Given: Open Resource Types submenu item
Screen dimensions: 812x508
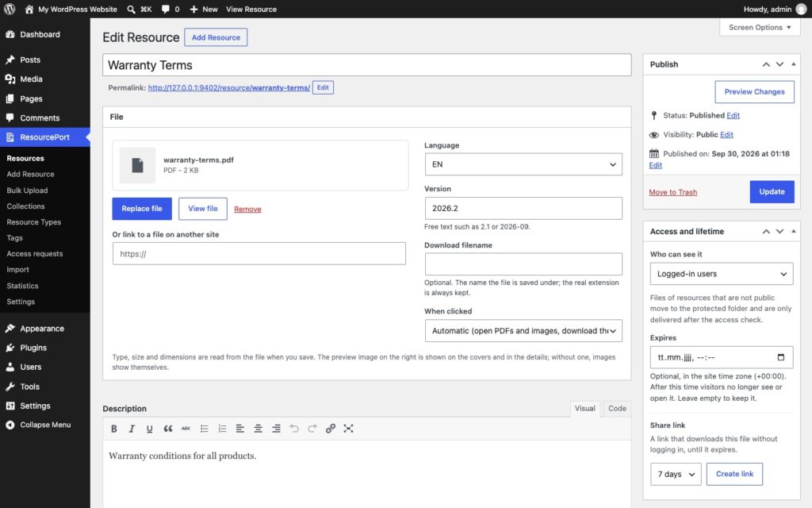Looking at the screenshot, I should pos(33,222).
